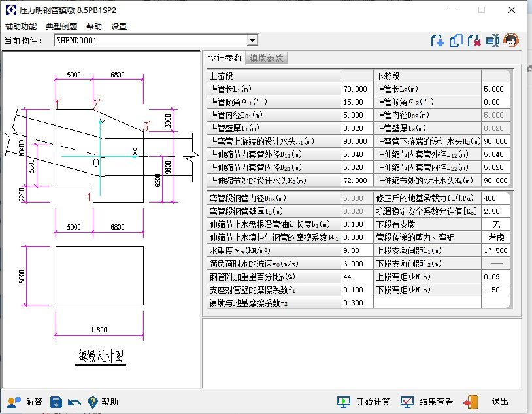Select 镇墩与地基摩擦系数f₂ value 0.300
Screen dimensions: 532x414
(357, 303)
